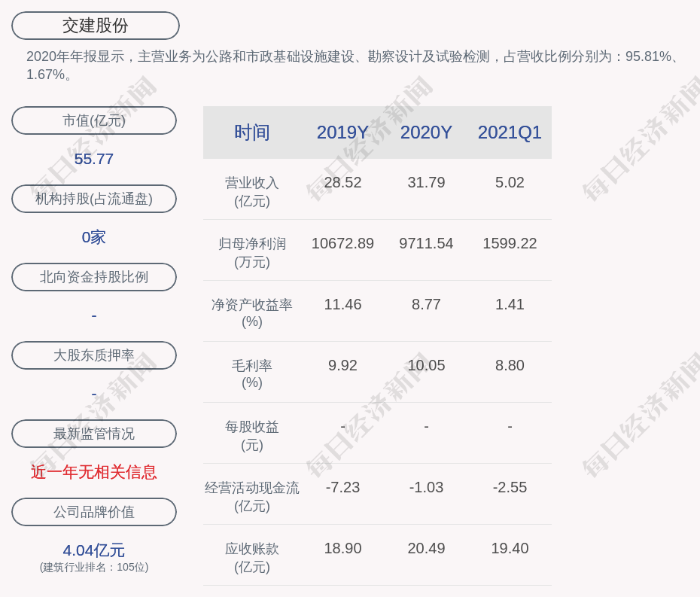Select ROE value 8.77

tap(426, 305)
